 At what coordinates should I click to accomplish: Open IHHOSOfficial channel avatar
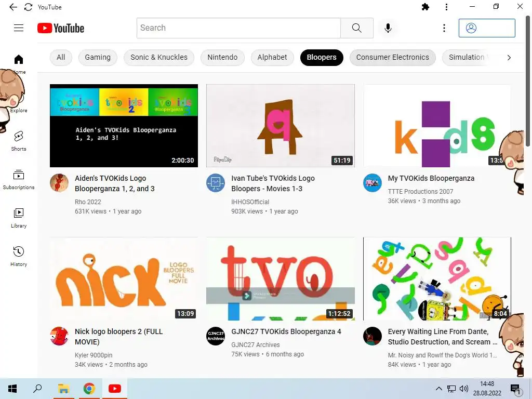point(216,183)
